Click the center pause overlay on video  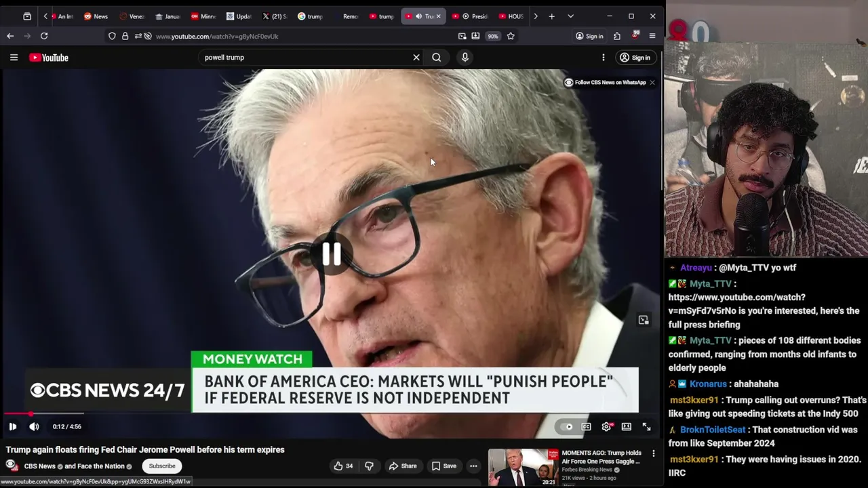pos(332,254)
